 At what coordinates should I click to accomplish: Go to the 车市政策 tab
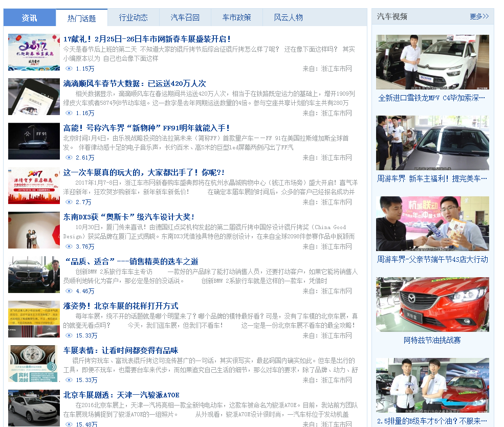click(237, 18)
